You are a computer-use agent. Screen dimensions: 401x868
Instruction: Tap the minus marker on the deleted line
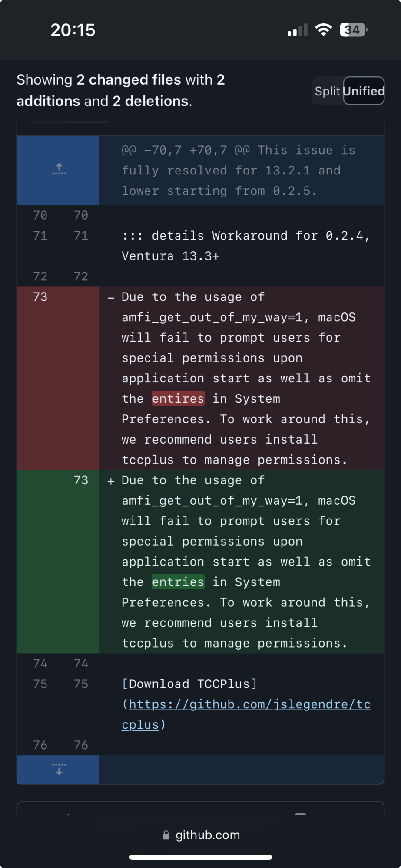111,298
